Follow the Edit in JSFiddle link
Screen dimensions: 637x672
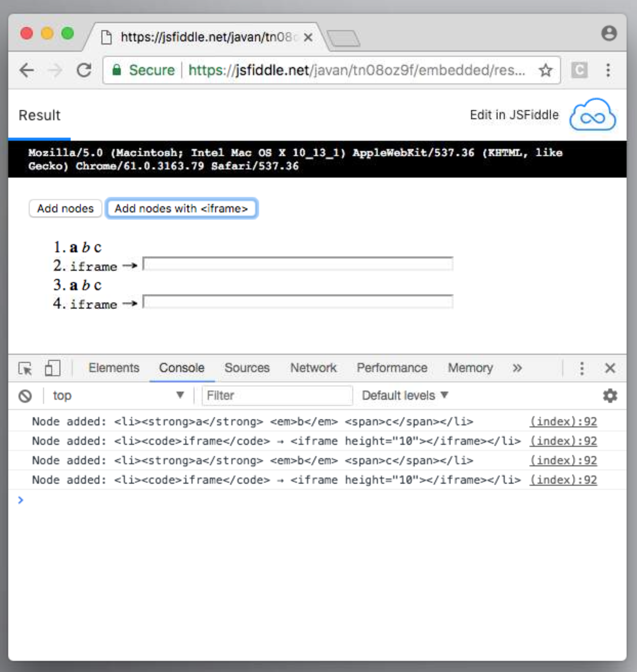514,115
